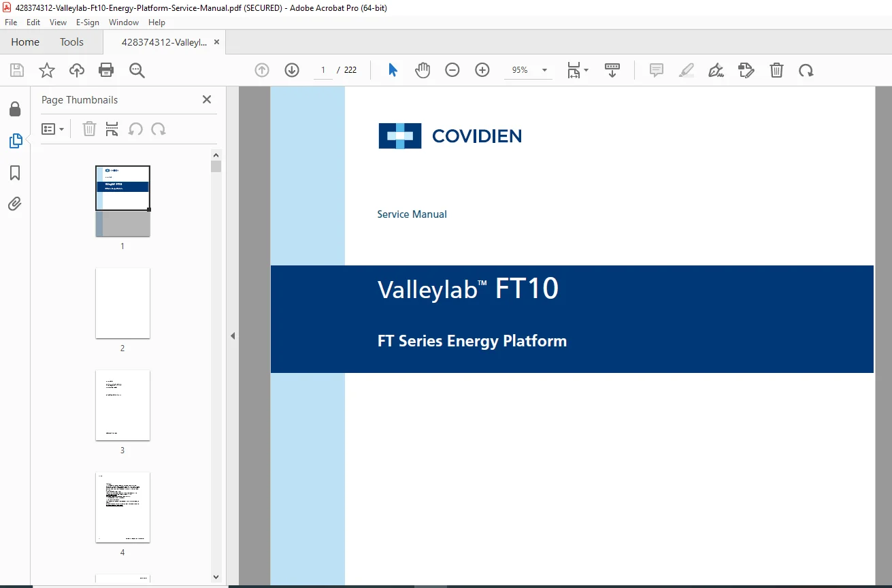Click the FT Series Energy Platform text
Screen dimensions: 892x588
[472, 341]
